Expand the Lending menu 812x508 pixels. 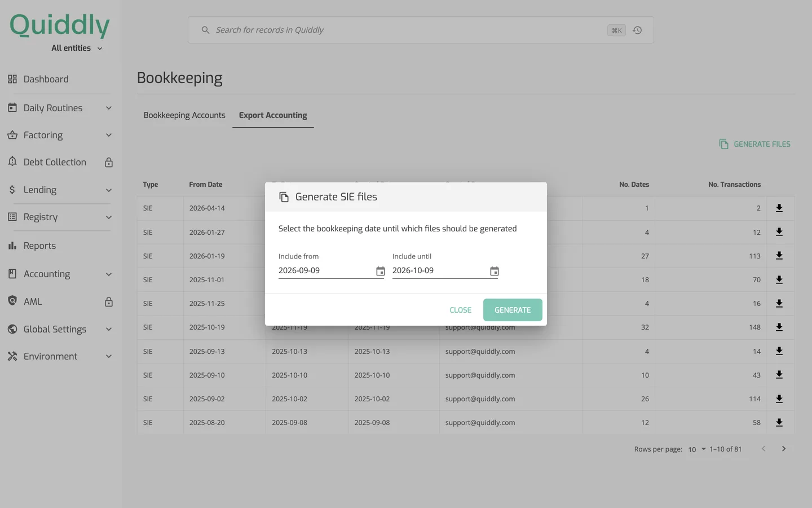tap(109, 190)
